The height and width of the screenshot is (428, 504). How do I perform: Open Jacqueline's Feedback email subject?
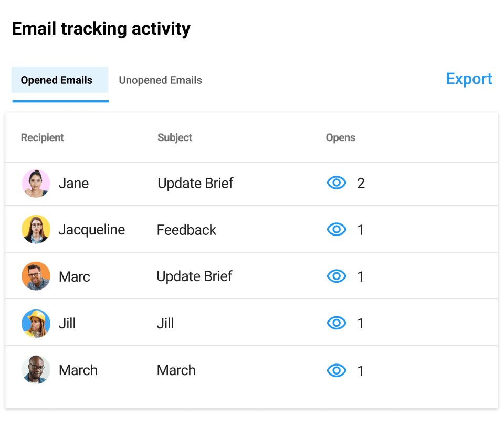pos(186,230)
